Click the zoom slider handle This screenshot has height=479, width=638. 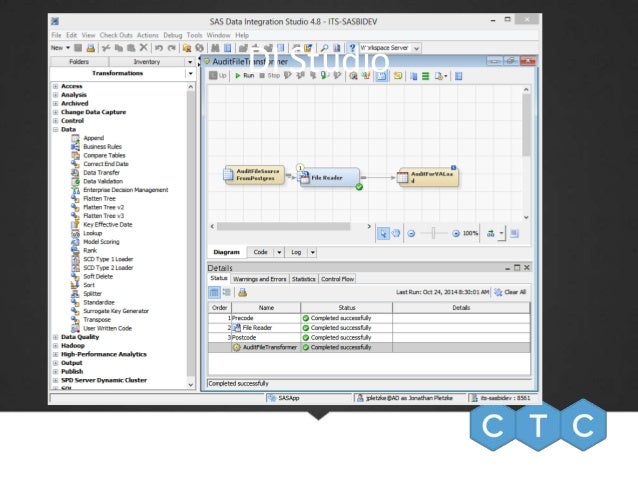(434, 233)
